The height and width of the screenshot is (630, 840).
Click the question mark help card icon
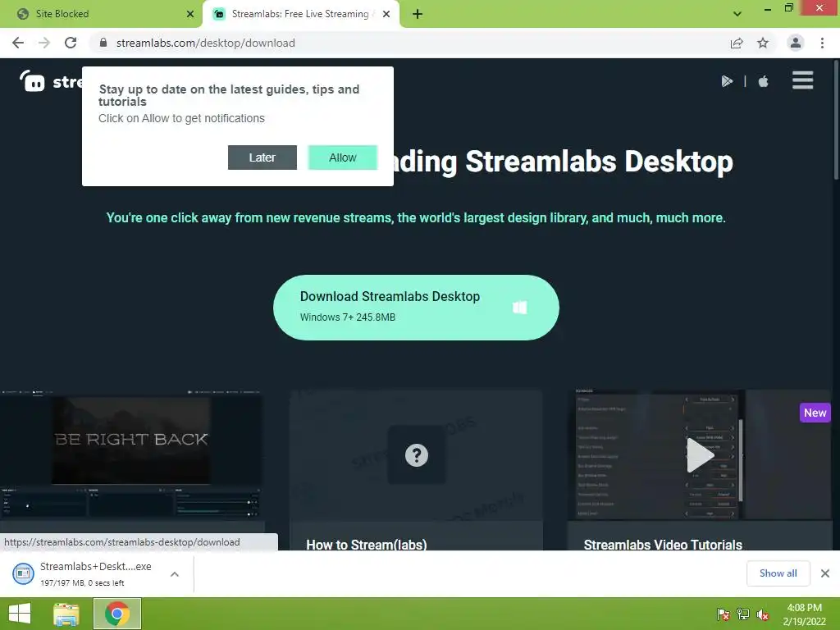point(416,455)
